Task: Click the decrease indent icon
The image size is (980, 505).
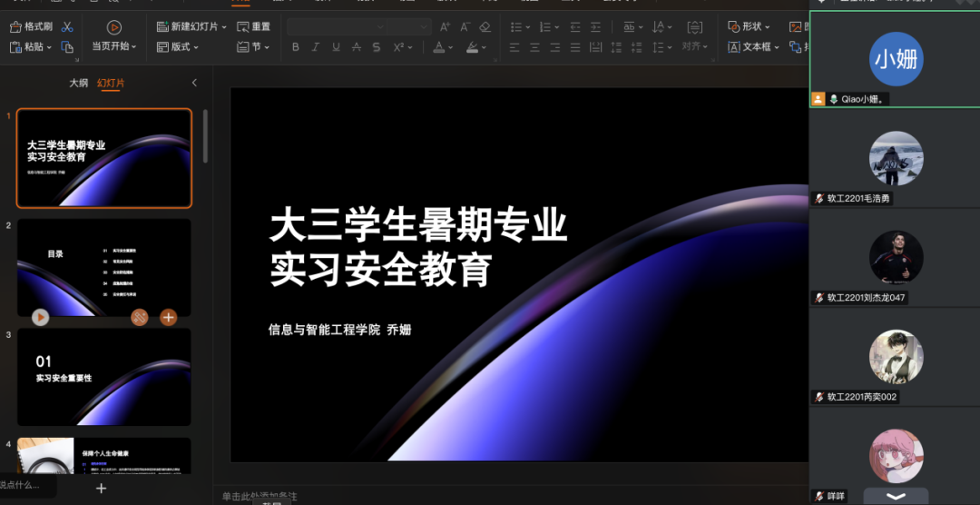Action: (575, 27)
